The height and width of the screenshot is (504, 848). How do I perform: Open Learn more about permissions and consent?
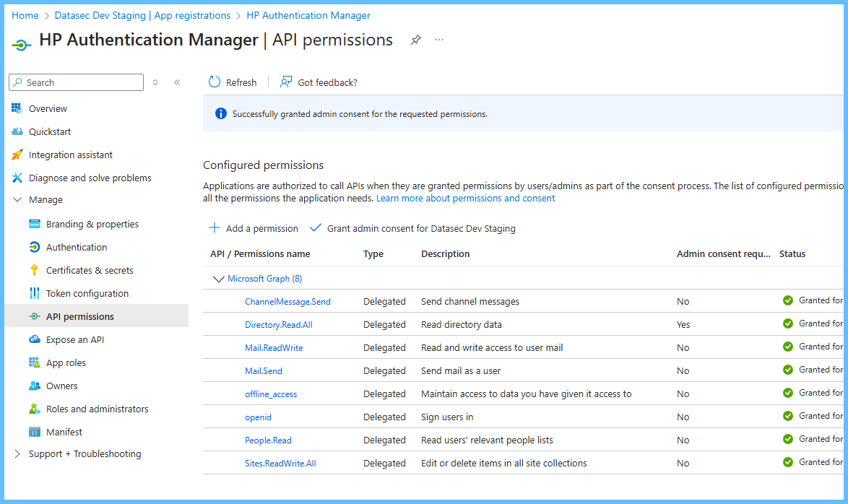click(466, 199)
